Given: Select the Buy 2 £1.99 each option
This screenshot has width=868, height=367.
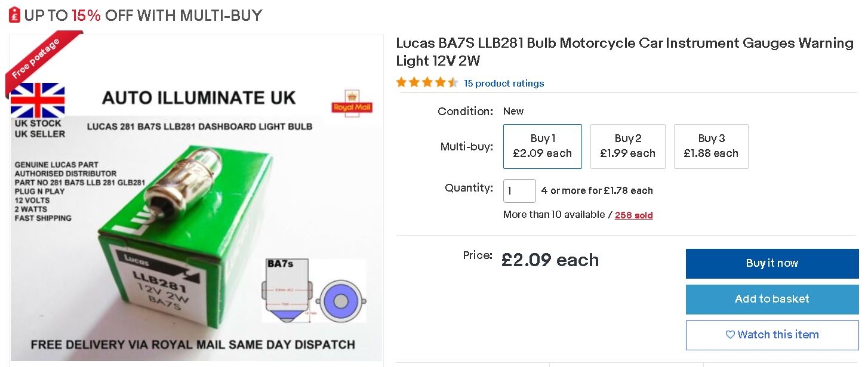Looking at the screenshot, I should click(627, 146).
